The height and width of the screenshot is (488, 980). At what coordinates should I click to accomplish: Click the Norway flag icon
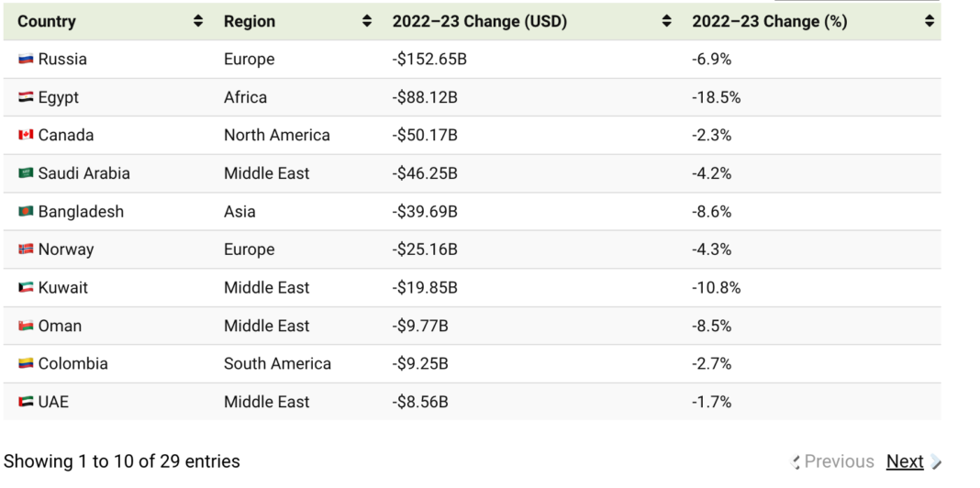tap(26, 250)
